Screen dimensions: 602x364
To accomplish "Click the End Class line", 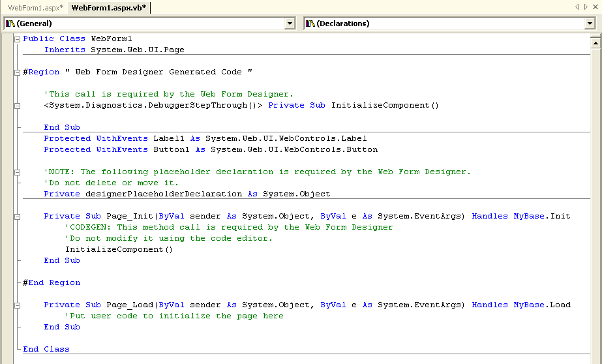I will tap(46, 350).
